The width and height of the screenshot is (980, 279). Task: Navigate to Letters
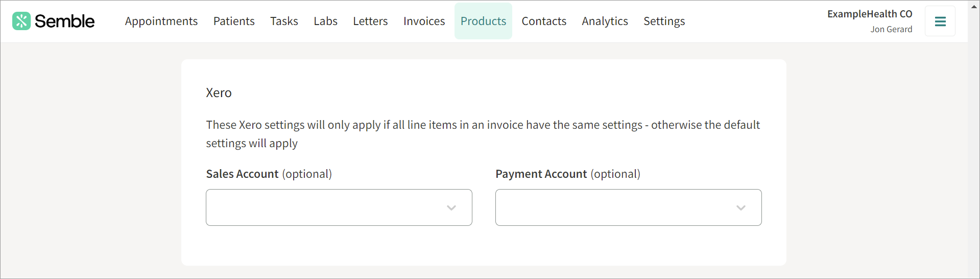click(x=370, y=21)
